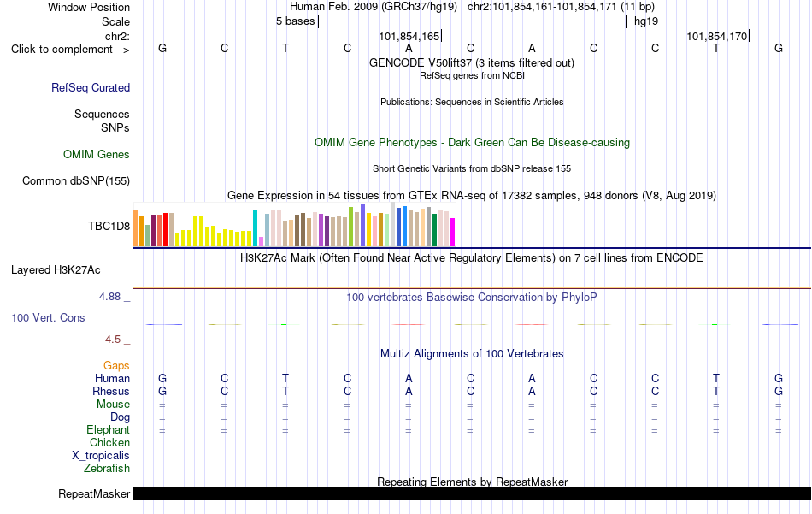Click 'RefSeq genes from NCBI' track title

pos(473,75)
